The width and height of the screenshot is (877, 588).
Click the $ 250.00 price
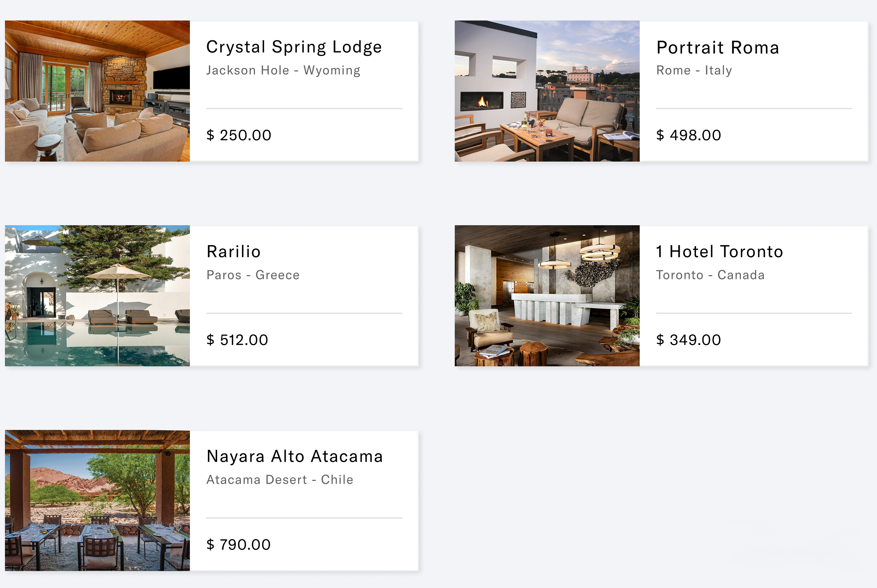[x=238, y=135]
